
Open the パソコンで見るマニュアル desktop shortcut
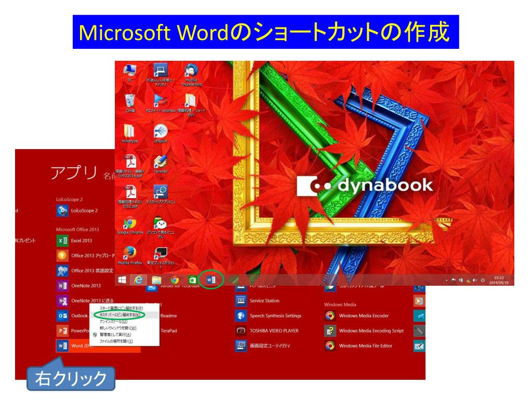[161, 228]
